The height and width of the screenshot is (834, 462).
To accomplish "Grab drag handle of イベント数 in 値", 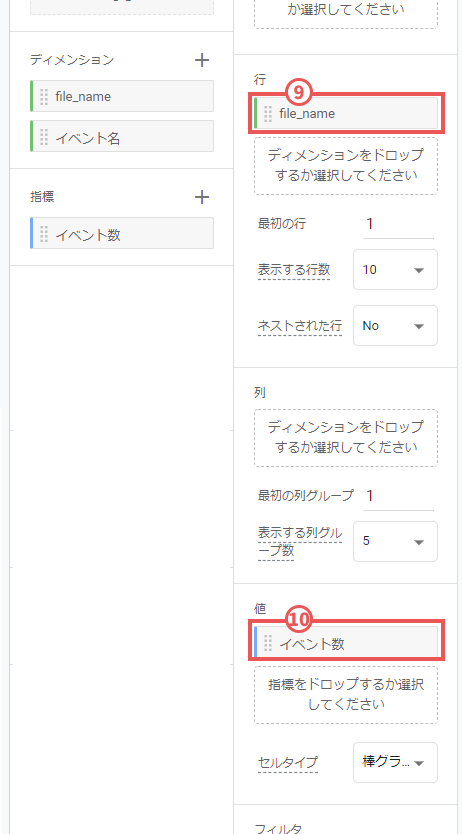I will pos(268,643).
